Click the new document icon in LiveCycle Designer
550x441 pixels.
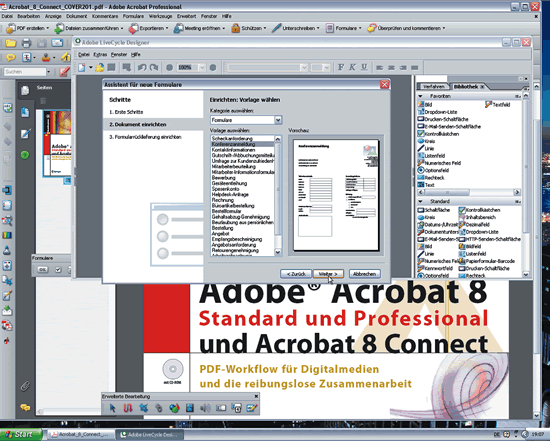click(x=82, y=67)
